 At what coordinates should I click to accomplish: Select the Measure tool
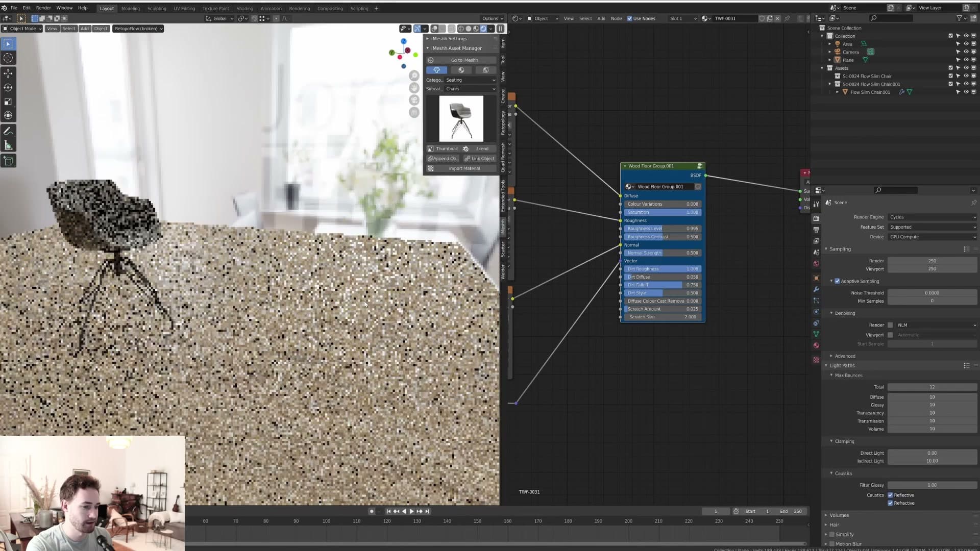(x=8, y=145)
